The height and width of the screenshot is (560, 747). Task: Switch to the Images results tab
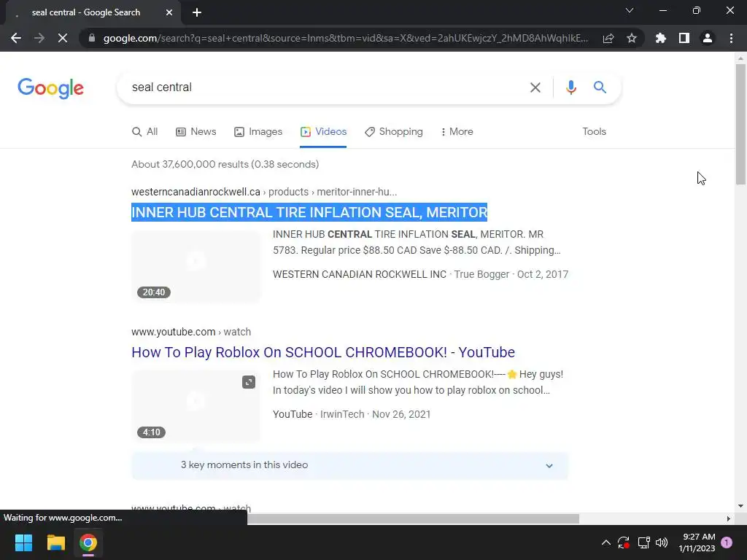coord(258,131)
